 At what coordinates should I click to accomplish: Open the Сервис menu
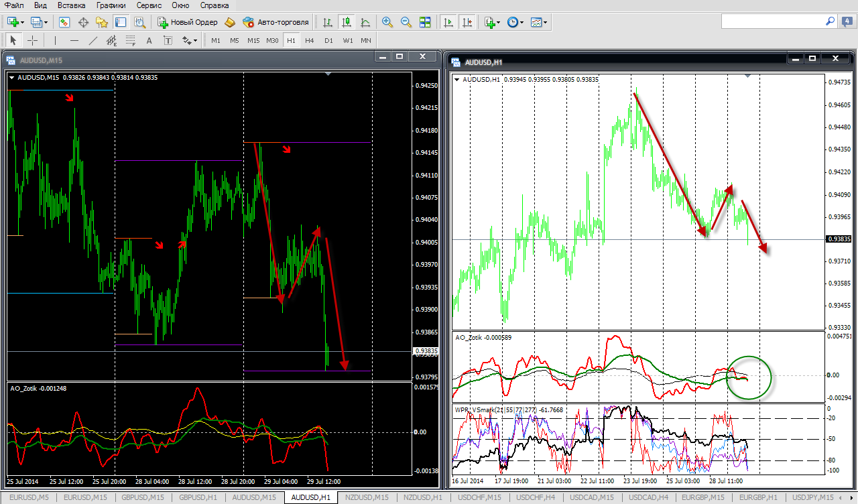point(148,5)
